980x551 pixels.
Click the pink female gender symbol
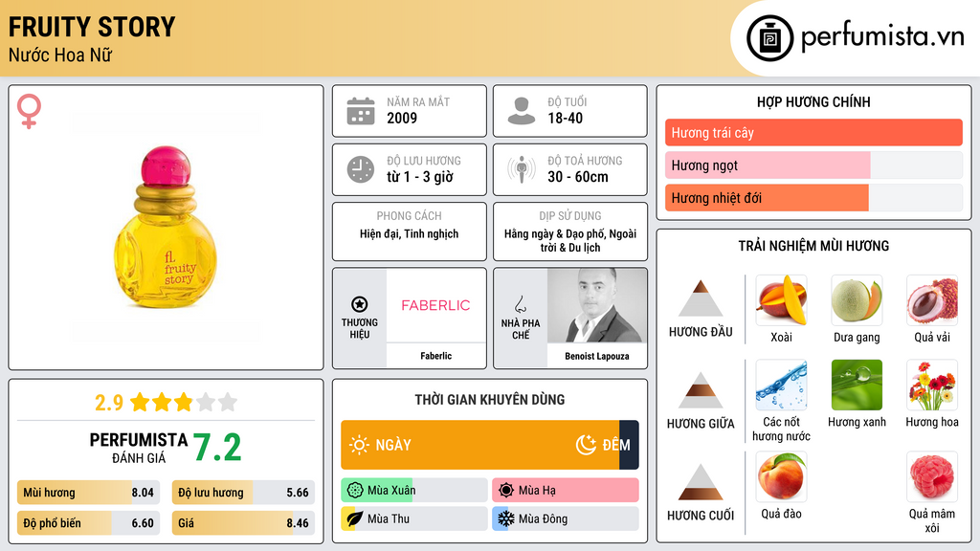[x=29, y=111]
